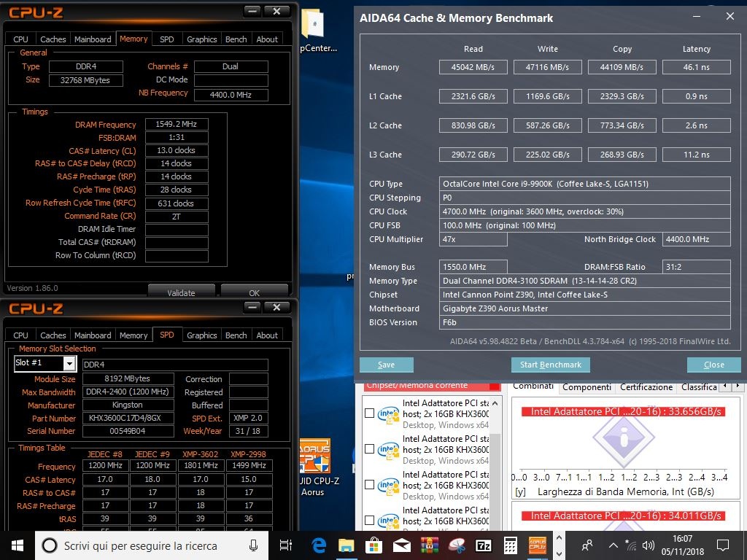This screenshot has height=560, width=747.
Task: Open Task View from the taskbar
Action: click(x=286, y=545)
